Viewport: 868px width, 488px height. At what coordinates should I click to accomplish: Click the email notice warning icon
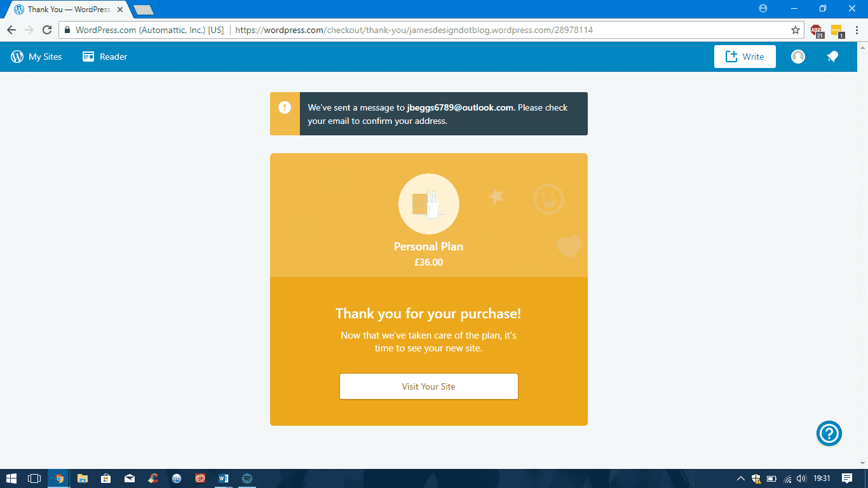285,107
